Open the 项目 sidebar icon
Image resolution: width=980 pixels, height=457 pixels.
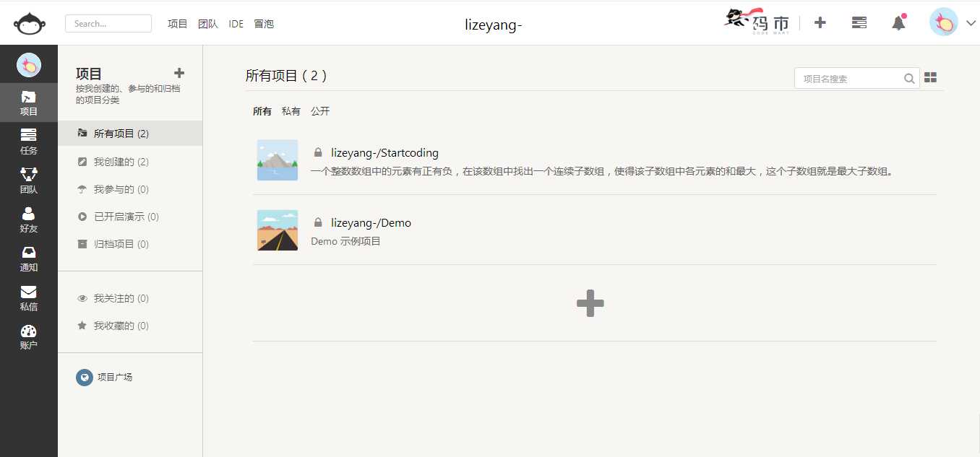pyautogui.click(x=29, y=103)
